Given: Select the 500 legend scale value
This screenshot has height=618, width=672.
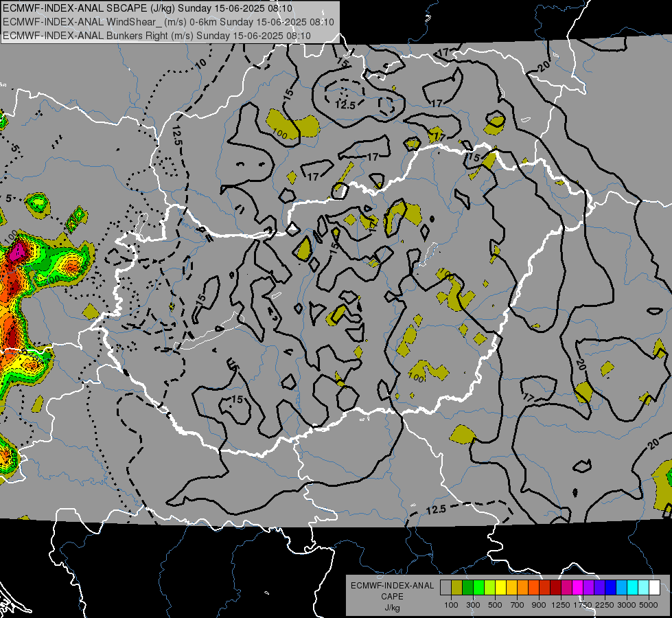Looking at the screenshot, I should tap(495, 605).
